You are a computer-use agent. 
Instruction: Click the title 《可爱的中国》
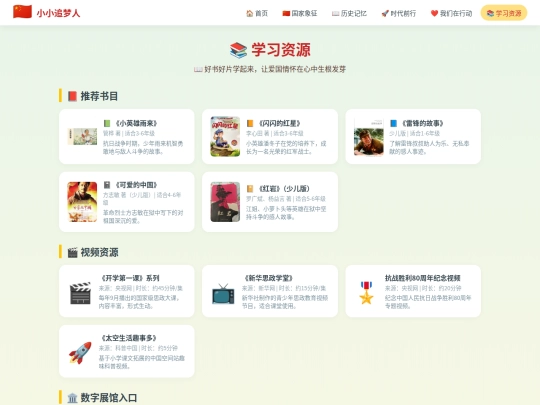tap(136, 185)
